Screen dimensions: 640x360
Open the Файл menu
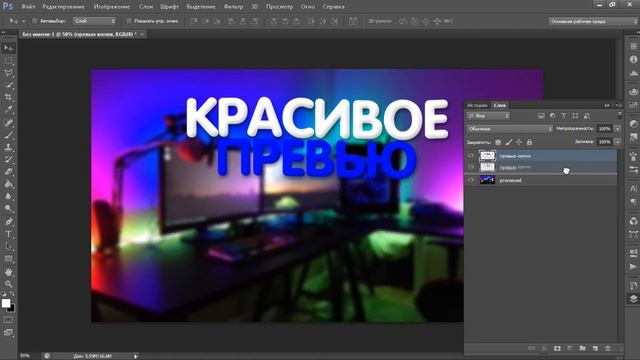coord(28,7)
